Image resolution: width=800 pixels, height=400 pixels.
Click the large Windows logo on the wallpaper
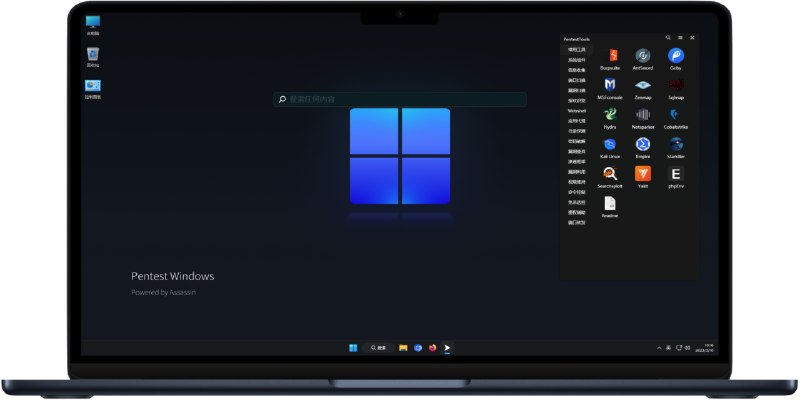click(400, 156)
